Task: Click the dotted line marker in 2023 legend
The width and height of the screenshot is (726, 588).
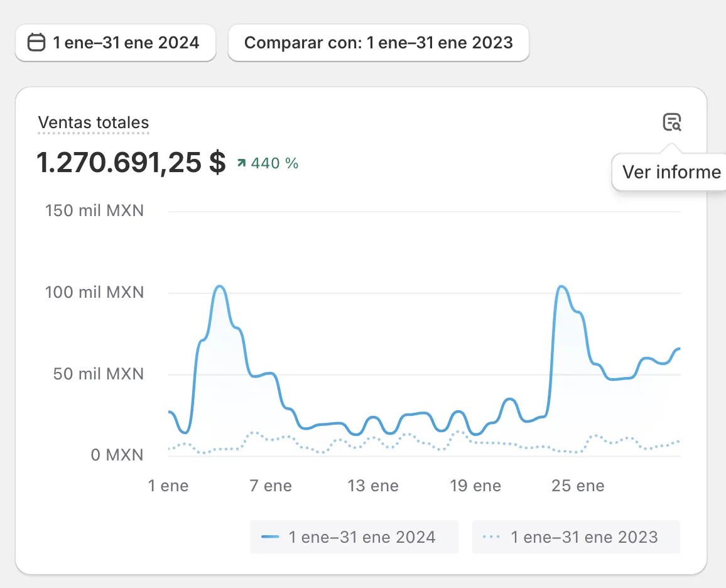Action: pyautogui.click(x=492, y=537)
